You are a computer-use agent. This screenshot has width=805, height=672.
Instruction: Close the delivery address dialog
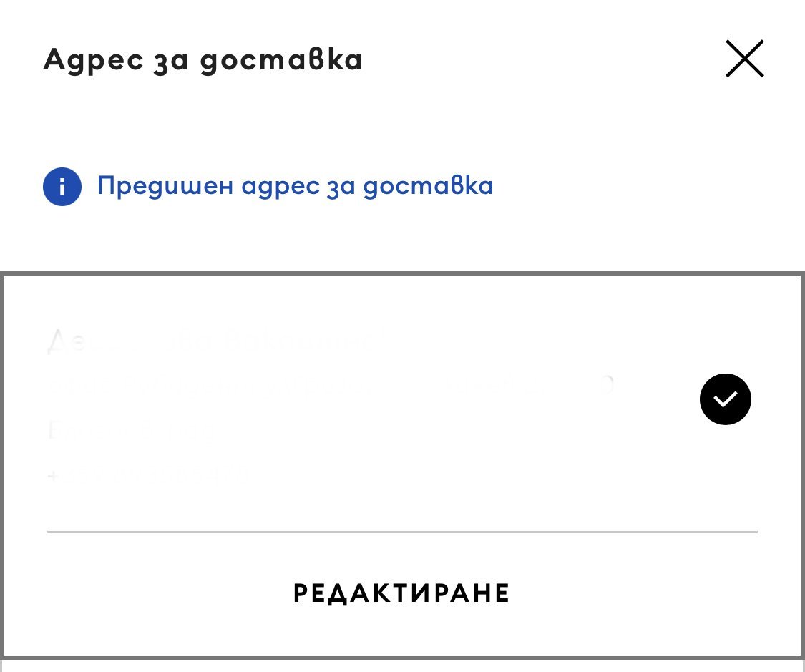[745, 59]
